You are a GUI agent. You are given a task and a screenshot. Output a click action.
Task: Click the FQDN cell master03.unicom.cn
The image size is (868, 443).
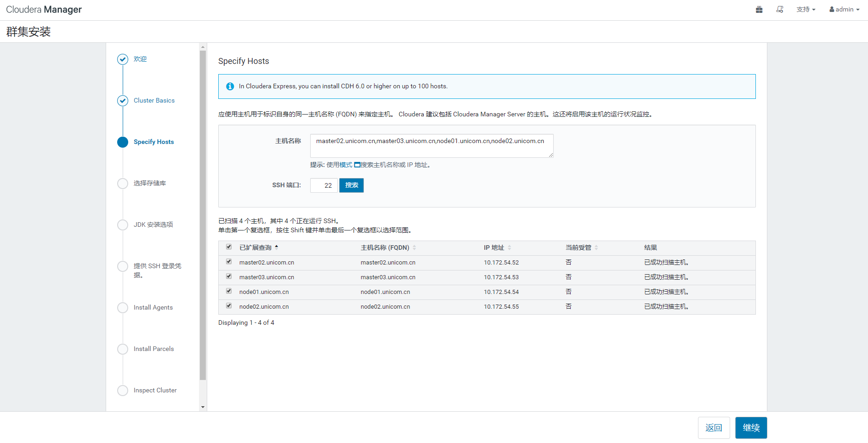(388, 277)
